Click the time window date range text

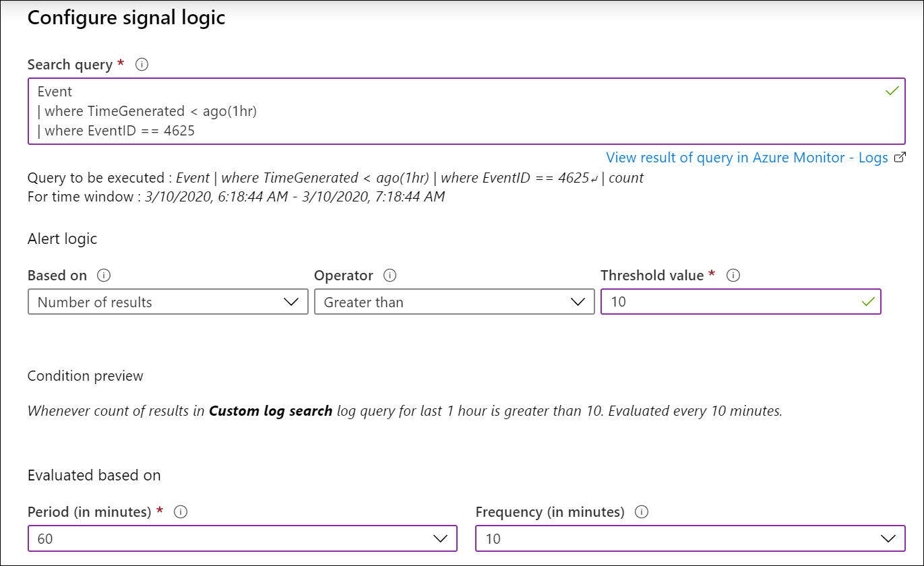295,197
